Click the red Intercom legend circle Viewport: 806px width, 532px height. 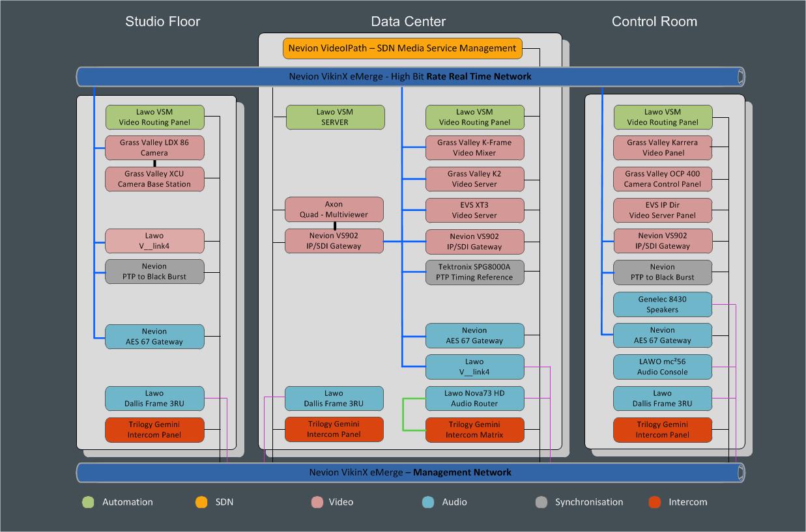point(655,502)
